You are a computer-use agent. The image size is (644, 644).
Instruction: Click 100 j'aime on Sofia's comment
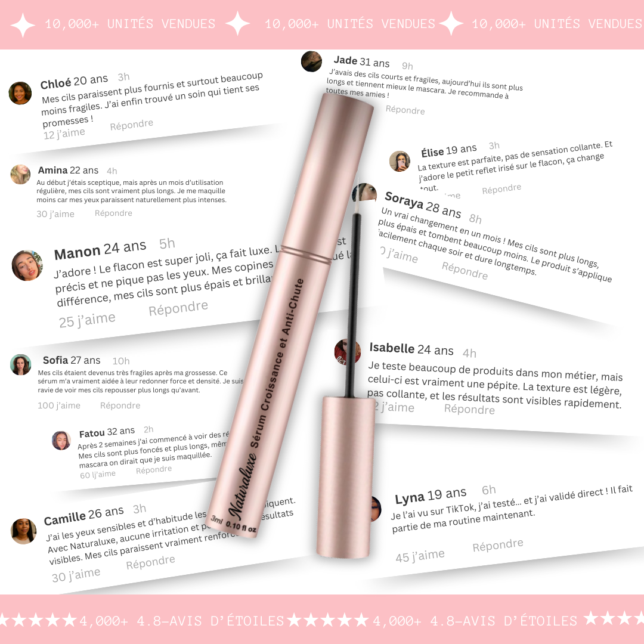58,405
